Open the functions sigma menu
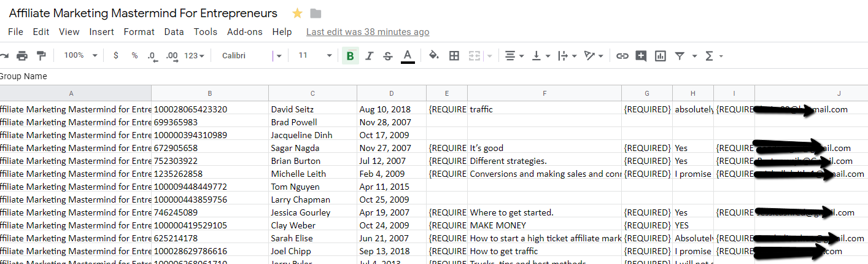This screenshot has width=868, height=264. [713, 56]
